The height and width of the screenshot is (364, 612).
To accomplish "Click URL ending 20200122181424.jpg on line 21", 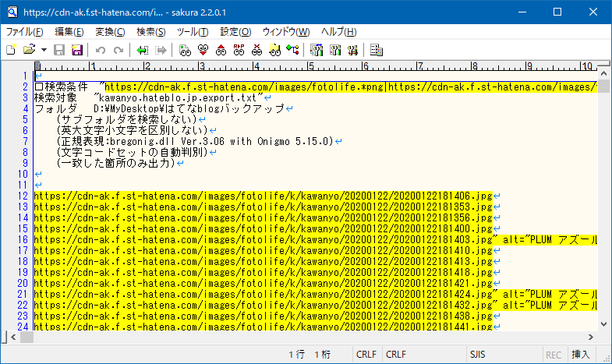I will 263,295.
